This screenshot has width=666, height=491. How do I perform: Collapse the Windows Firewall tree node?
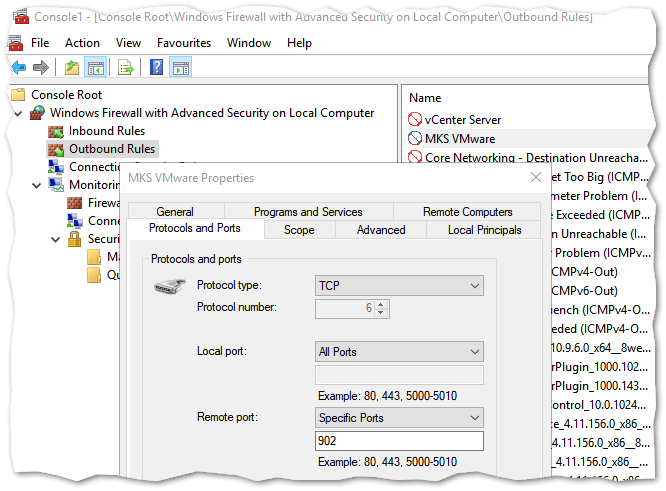click(18, 114)
